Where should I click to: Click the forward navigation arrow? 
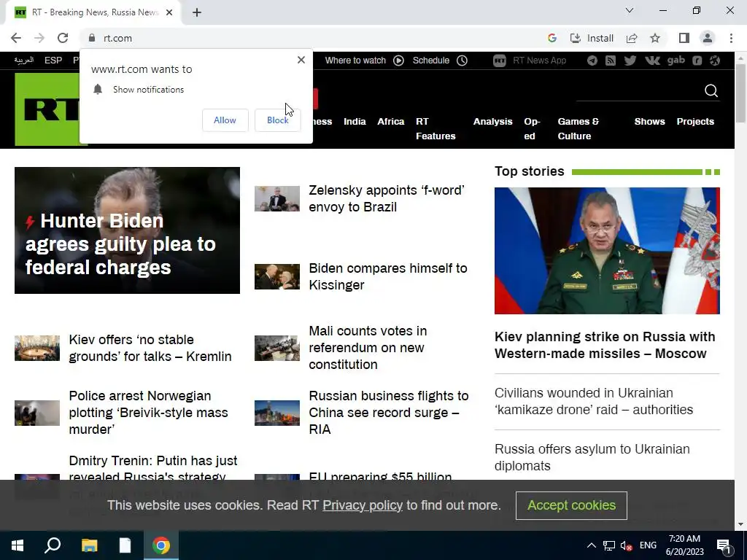(x=39, y=38)
